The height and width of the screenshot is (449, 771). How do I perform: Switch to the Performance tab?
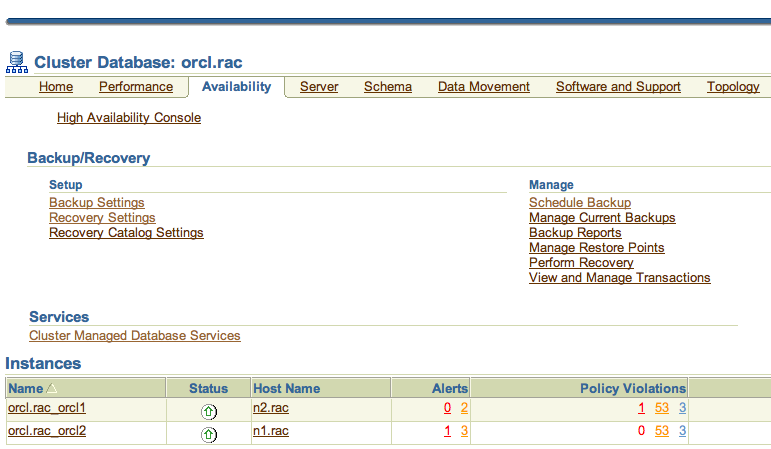(136, 87)
